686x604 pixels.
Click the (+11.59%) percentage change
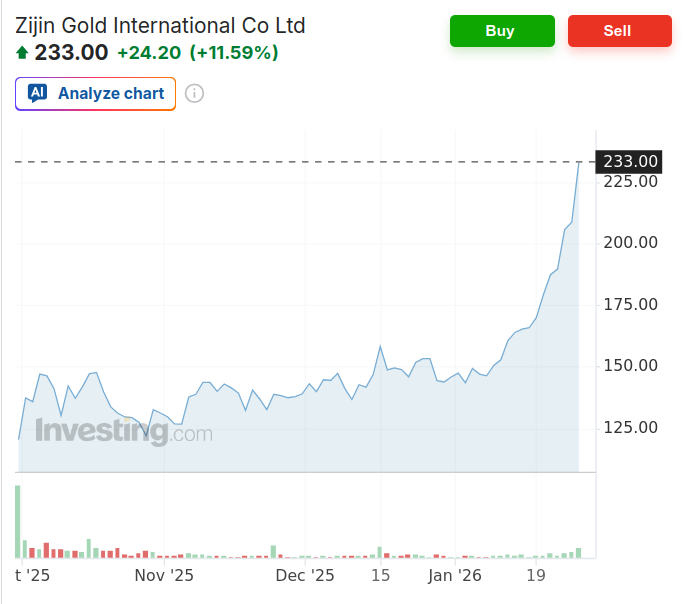(234, 53)
